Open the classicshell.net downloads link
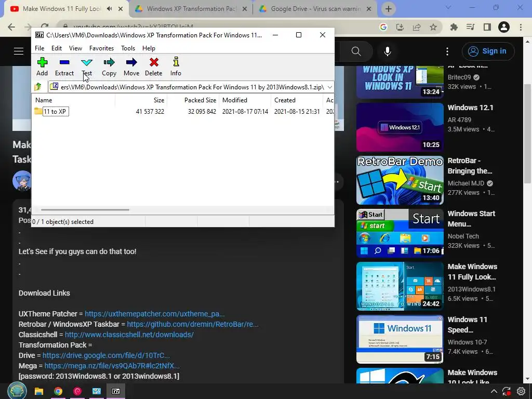The image size is (532, 399). [129, 335]
